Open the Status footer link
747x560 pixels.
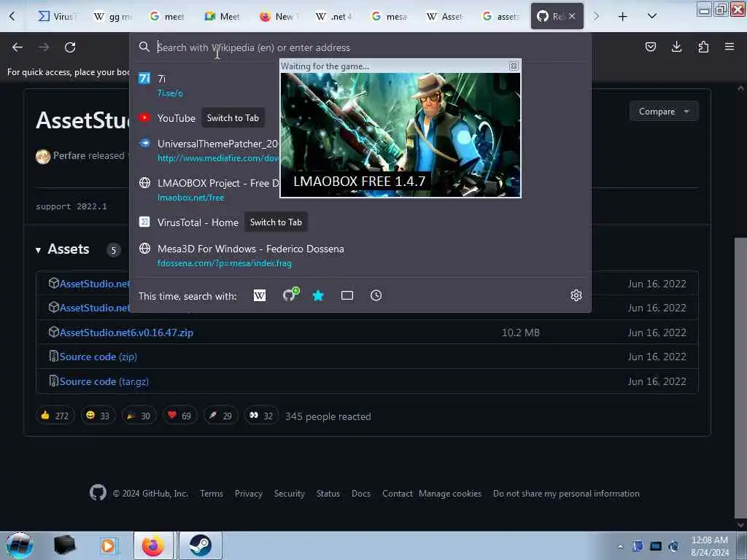tap(328, 494)
